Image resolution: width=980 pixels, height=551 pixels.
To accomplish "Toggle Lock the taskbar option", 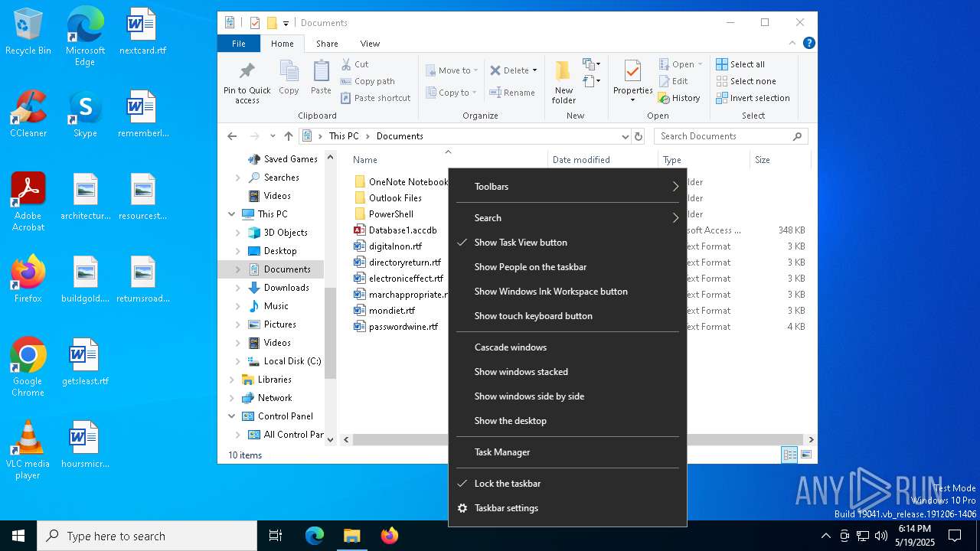I will pyautogui.click(x=567, y=484).
